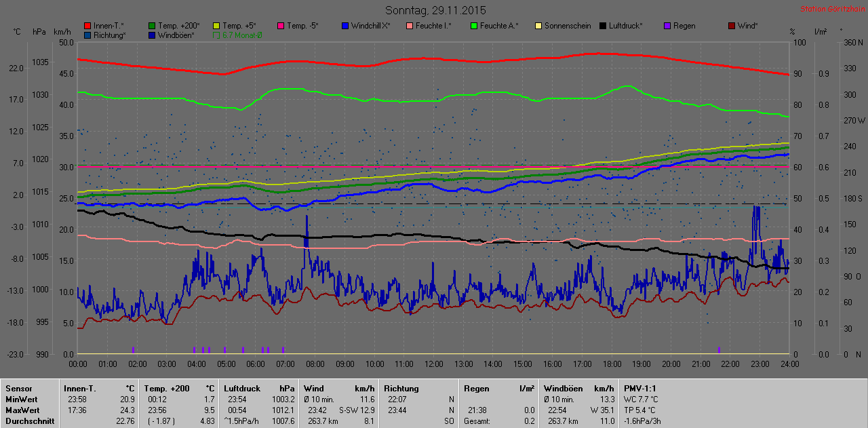Click the Temp. +200 column header

(167, 389)
